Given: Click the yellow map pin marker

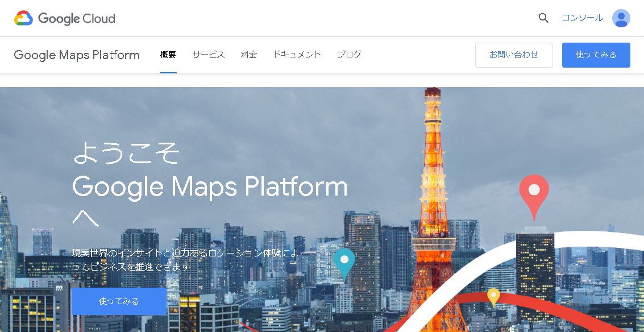Looking at the screenshot, I should [x=493, y=297].
